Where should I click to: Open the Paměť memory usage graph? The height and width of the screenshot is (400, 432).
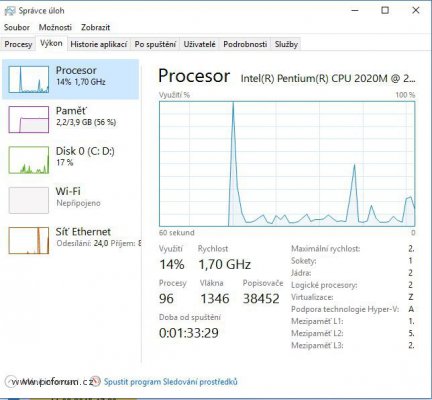tap(29, 120)
